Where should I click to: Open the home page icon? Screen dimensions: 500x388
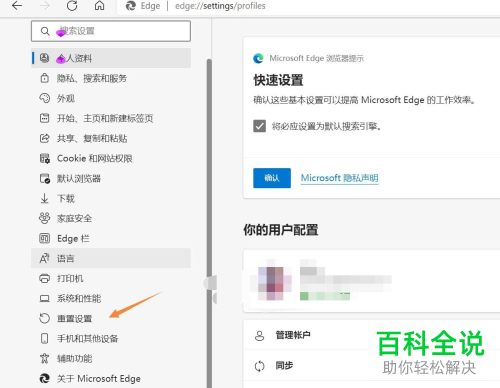99,6
